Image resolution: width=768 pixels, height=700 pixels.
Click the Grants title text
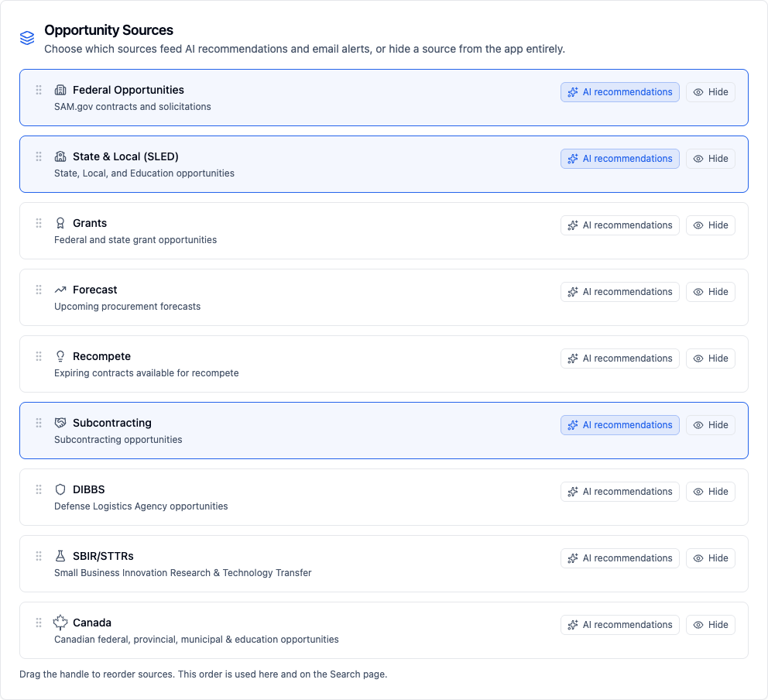pyautogui.click(x=90, y=223)
